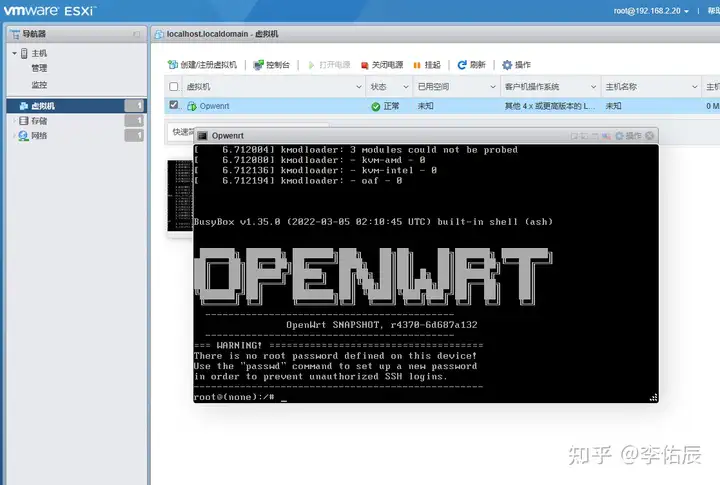The width and height of the screenshot is (720, 485).
Task: Grab the console window resize corner handle
Action: point(653,398)
